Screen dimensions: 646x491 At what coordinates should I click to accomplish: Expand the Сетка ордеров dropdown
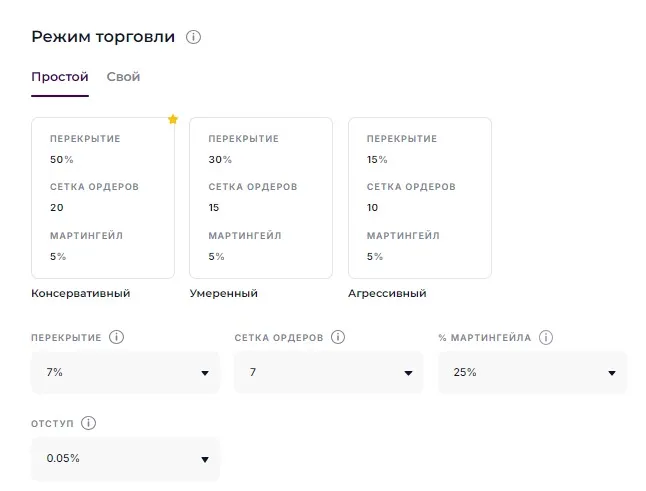(329, 372)
